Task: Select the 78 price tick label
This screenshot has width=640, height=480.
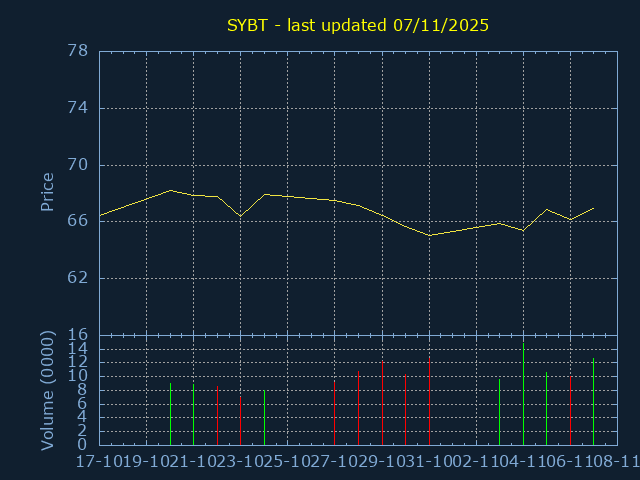Action: 78,51
